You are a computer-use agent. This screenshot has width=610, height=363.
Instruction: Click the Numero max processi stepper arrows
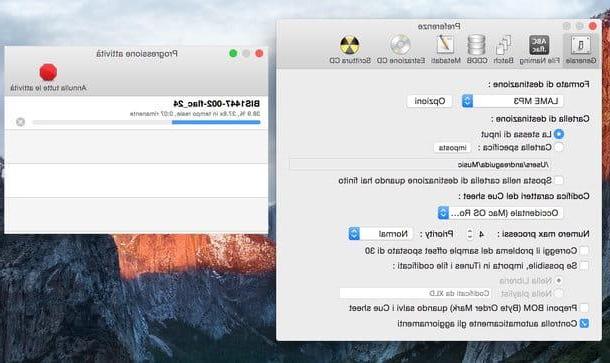coord(470,234)
